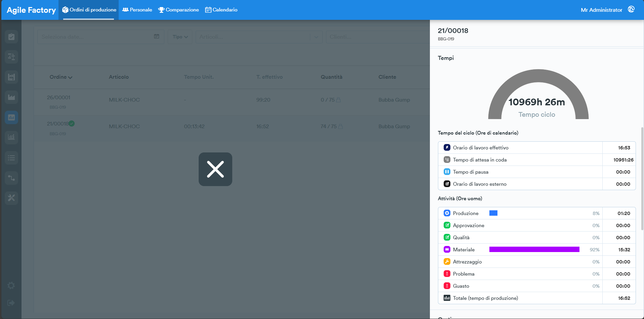Image resolution: width=644 pixels, height=319 pixels.
Task: Click the Orario di lavoro esterno icon
Action: [x=447, y=184]
